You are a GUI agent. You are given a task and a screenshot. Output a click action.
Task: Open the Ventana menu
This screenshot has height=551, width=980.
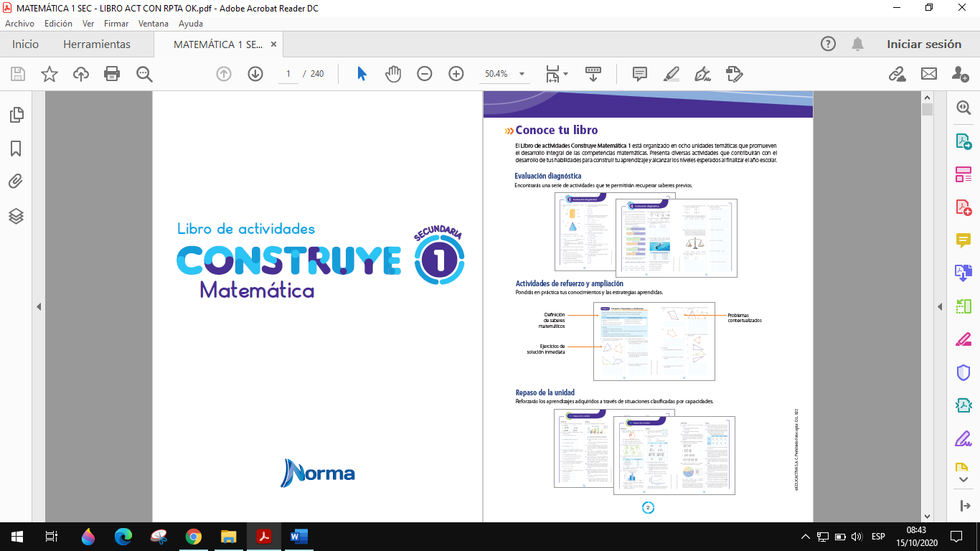coord(154,23)
